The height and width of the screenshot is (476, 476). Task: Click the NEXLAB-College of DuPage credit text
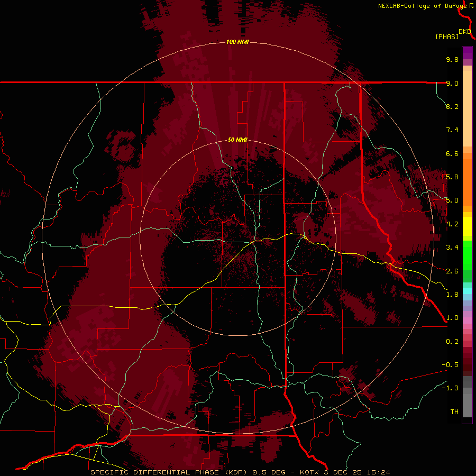(422, 6)
